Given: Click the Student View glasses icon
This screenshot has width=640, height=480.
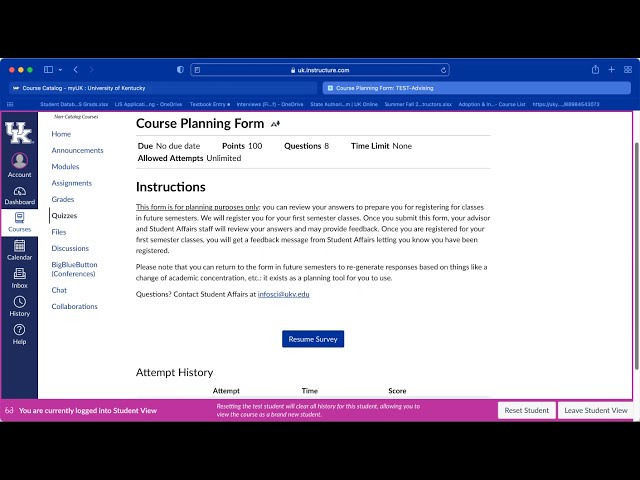Looking at the screenshot, I should pos(9,410).
